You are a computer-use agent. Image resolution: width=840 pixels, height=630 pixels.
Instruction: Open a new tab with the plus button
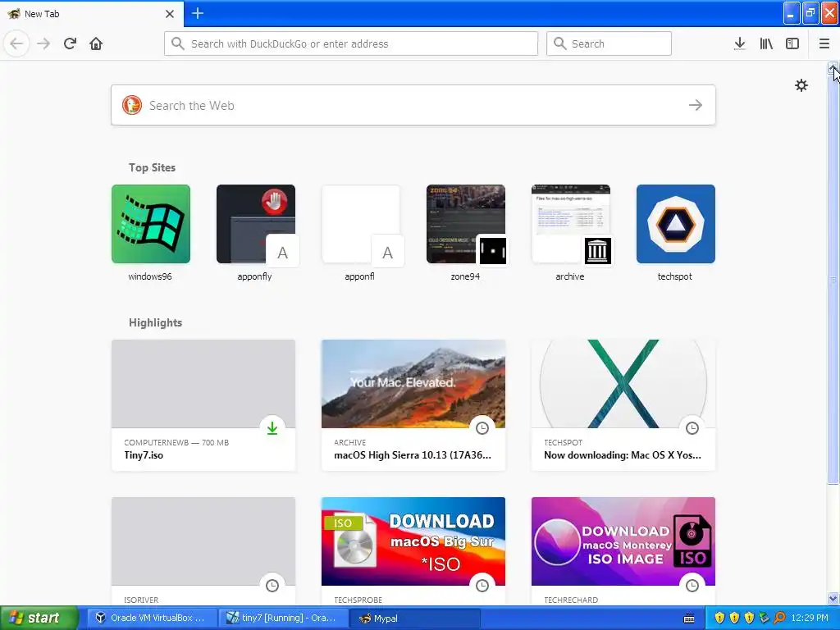pos(197,13)
